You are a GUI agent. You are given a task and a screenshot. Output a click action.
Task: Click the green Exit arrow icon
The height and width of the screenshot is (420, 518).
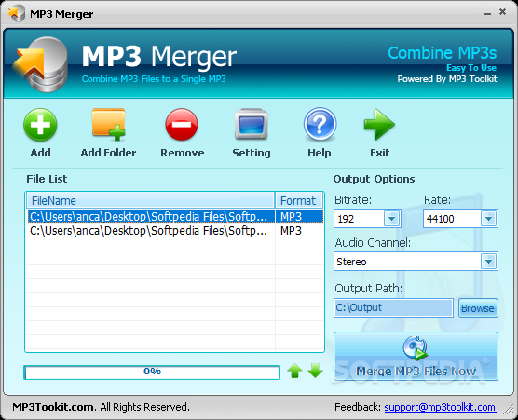click(379, 124)
